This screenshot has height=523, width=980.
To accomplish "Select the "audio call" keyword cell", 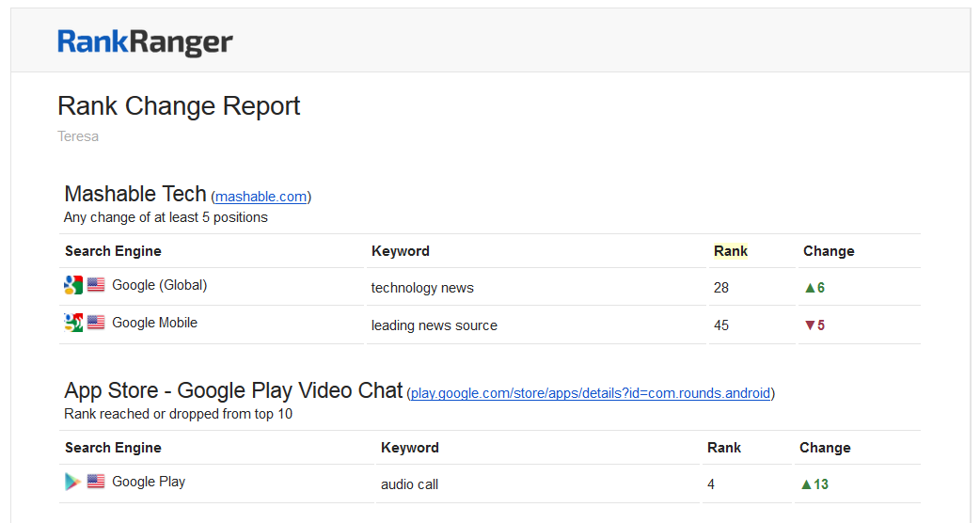I will coord(409,484).
